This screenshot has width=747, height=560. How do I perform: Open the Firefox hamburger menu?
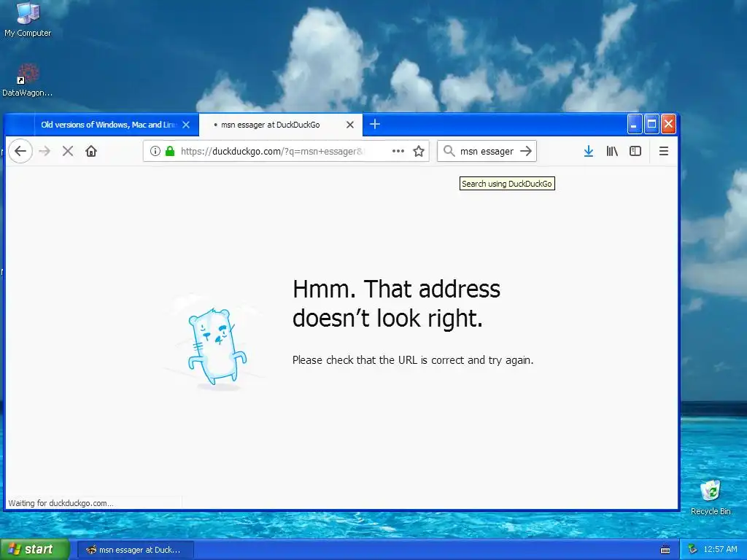pos(664,152)
